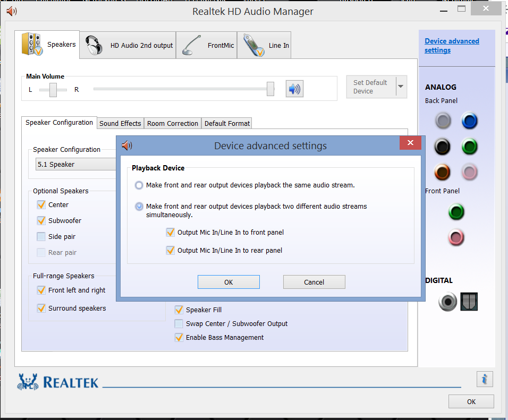Toggle Output Mic In/Line In to front panel
Image resolution: width=508 pixels, height=420 pixels.
pyautogui.click(x=171, y=232)
